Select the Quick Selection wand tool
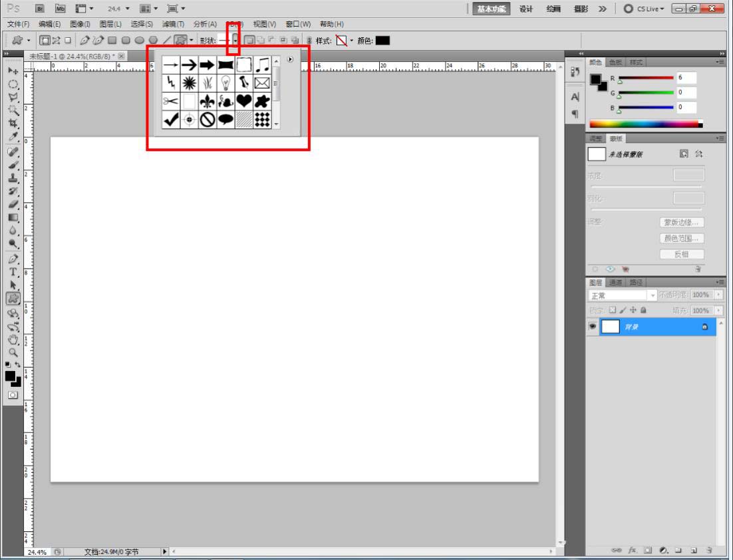733x560 pixels. 13,110
